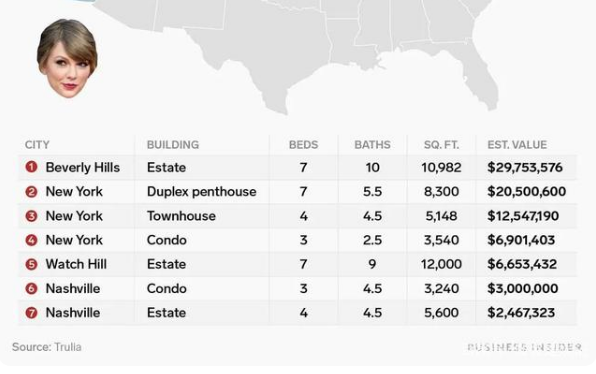
Task: Click Duplex penthouse building text
Action: click(201, 192)
